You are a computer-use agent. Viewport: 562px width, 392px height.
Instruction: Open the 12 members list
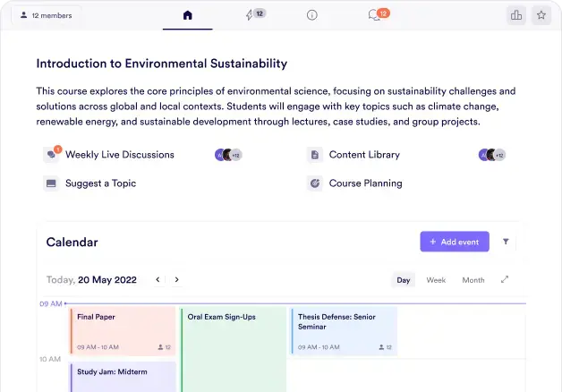pyautogui.click(x=44, y=15)
